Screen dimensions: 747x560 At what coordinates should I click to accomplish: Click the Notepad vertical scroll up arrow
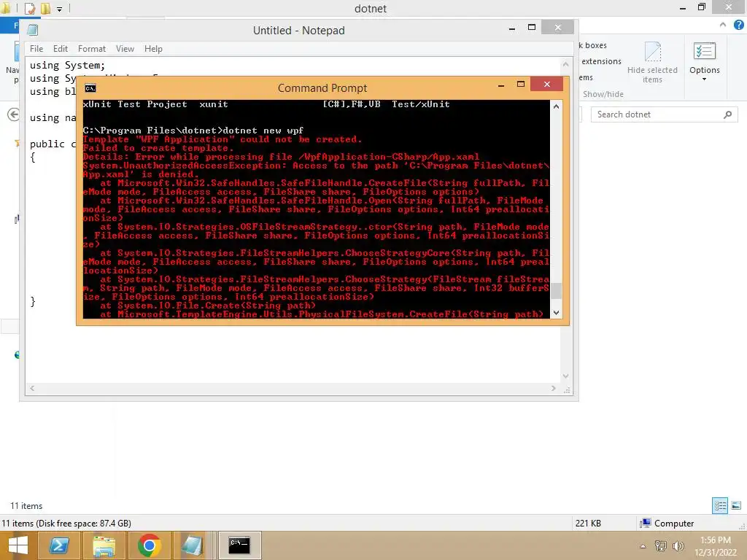565,64
